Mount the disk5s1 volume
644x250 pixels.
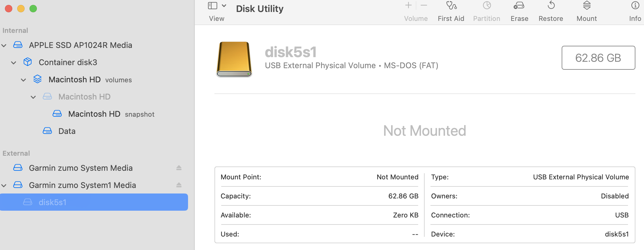click(587, 6)
